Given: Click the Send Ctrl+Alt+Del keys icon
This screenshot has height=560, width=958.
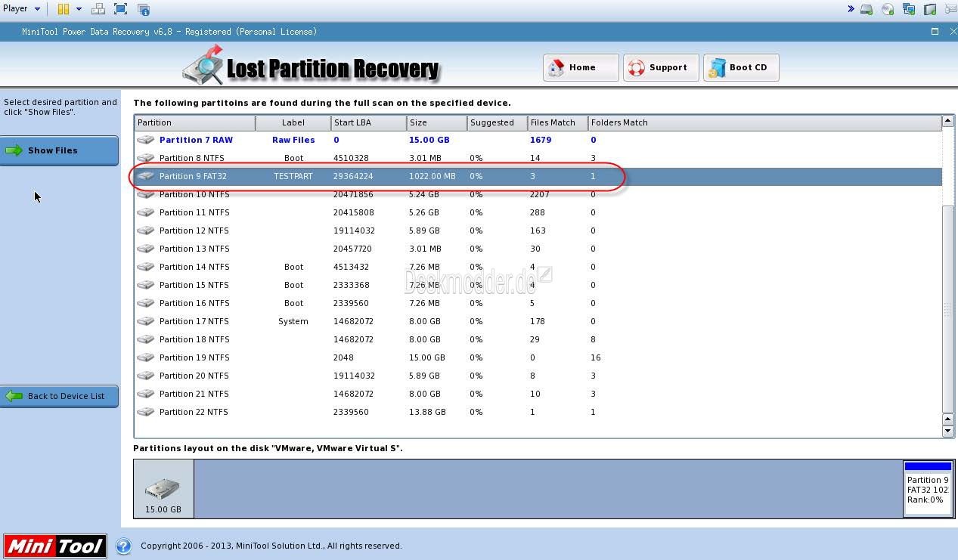Looking at the screenshot, I should tap(98, 9).
